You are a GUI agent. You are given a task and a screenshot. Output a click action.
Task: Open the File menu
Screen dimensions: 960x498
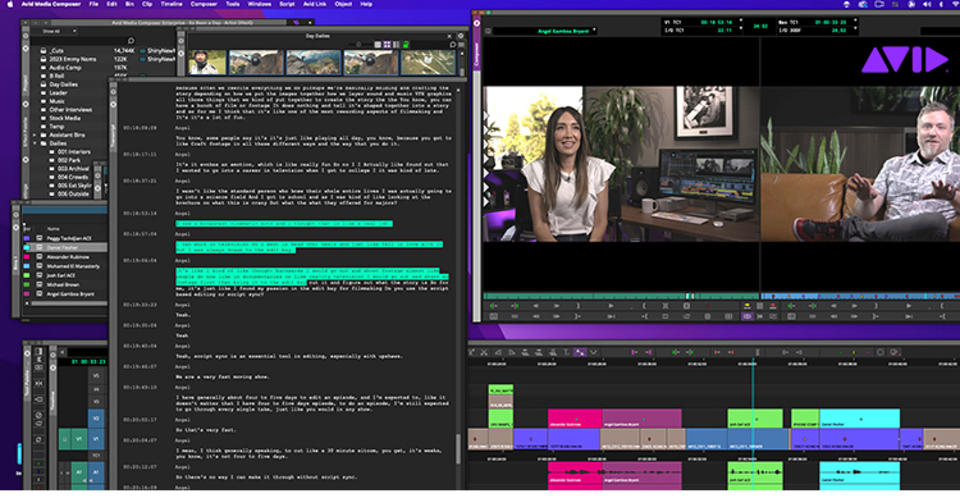tap(93, 4)
